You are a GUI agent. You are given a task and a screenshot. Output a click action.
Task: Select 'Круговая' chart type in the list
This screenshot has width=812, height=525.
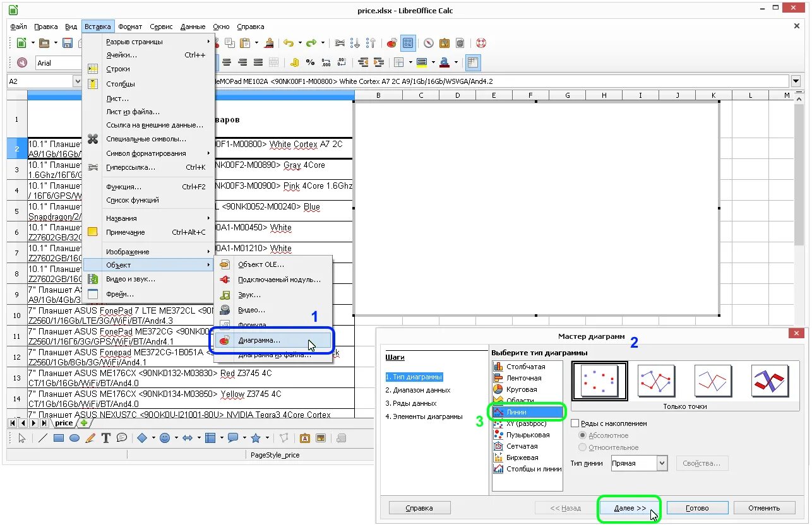click(527, 389)
